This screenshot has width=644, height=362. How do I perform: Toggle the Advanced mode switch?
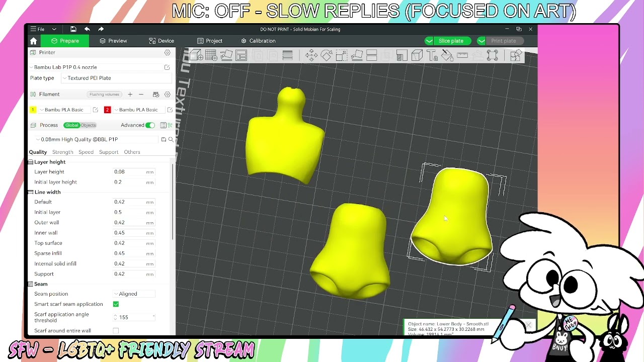coord(150,125)
